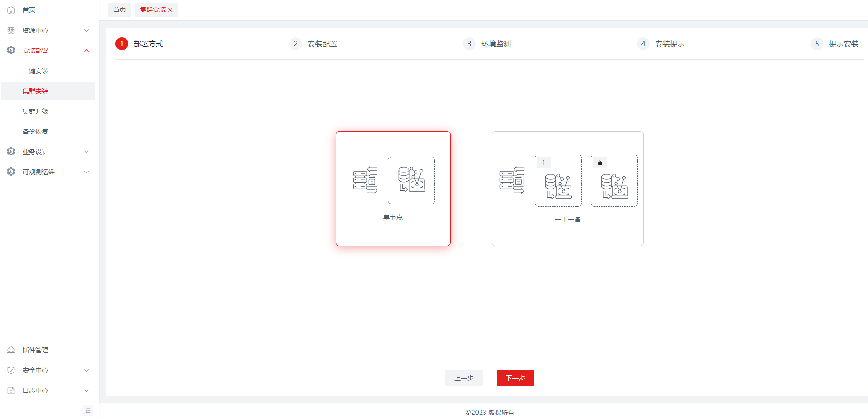Screen dimensions: 868x419
Task: Collapse the 安装部署 menu chevron
Action: click(x=86, y=51)
